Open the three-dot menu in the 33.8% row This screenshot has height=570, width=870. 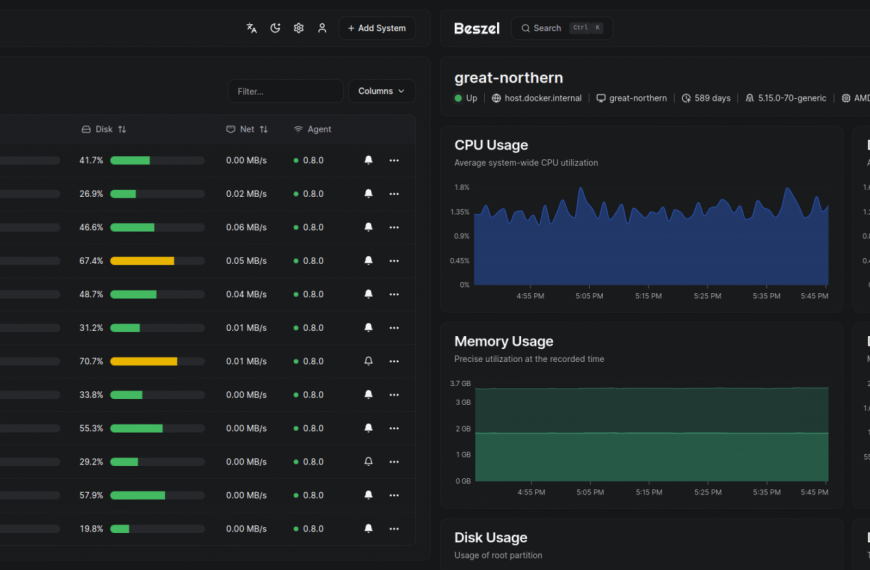click(x=394, y=395)
